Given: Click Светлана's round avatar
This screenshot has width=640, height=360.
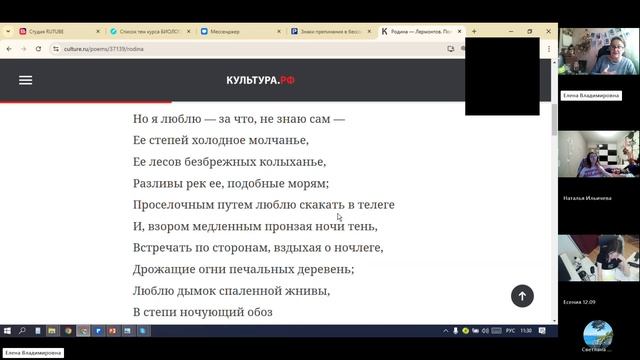Looking at the screenshot, I should click(x=598, y=335).
